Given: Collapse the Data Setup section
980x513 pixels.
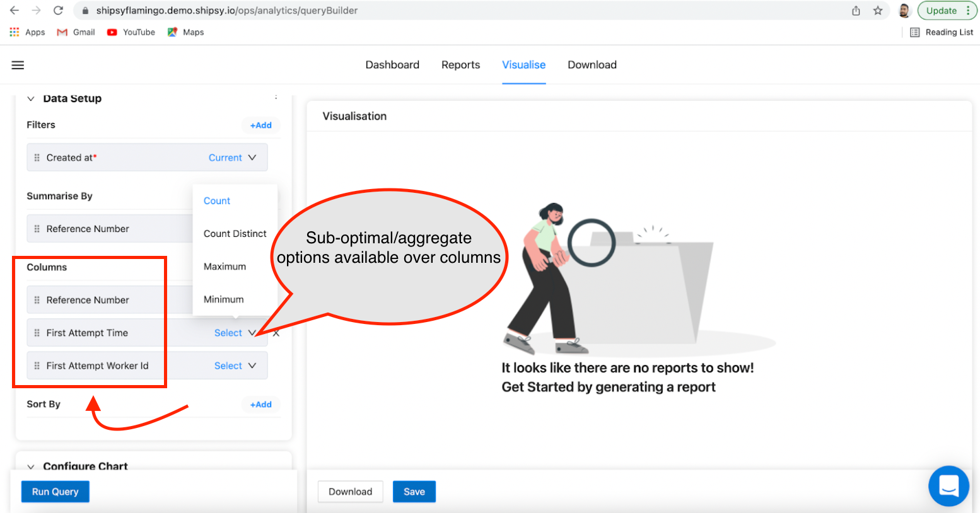Looking at the screenshot, I should 30,99.
